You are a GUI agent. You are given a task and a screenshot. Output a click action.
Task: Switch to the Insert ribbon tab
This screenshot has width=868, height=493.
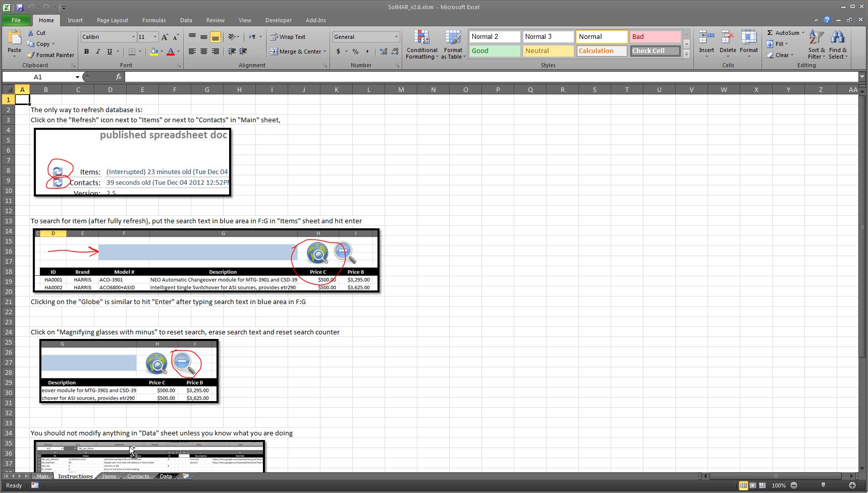pos(75,20)
